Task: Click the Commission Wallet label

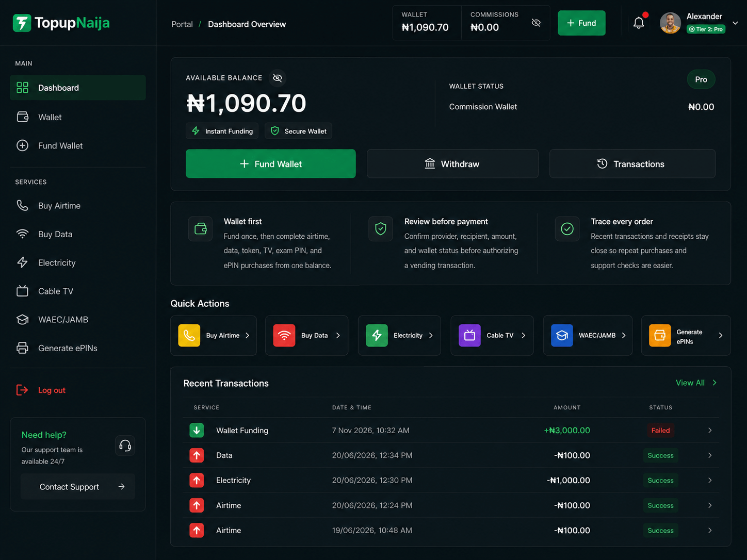Action: click(x=483, y=107)
